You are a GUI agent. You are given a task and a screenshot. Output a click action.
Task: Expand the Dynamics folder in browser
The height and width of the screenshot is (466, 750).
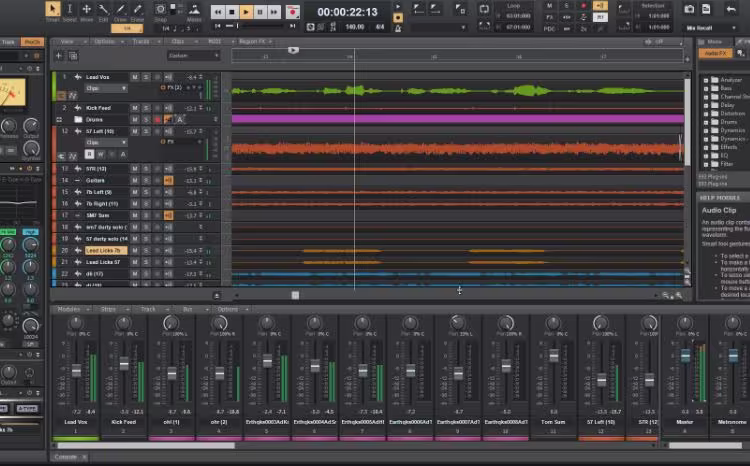(x=706, y=130)
